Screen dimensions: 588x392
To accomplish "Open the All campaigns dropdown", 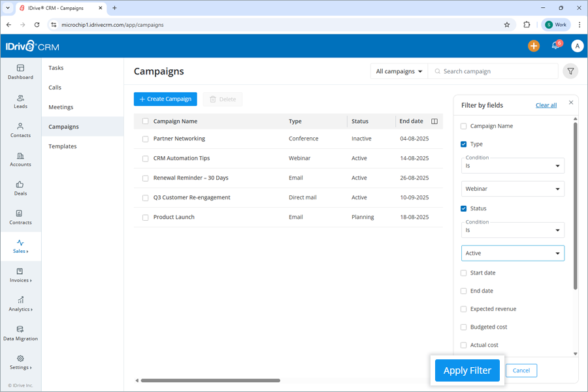I will [399, 71].
